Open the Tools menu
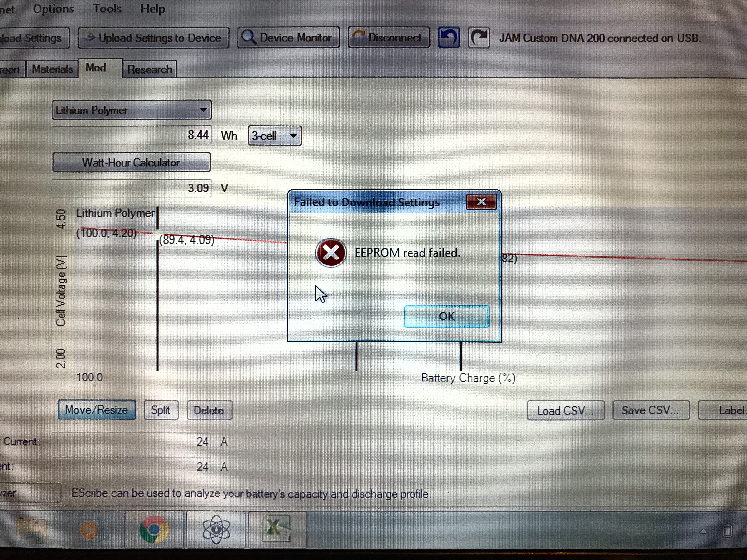Image resolution: width=747 pixels, height=560 pixels. (107, 9)
